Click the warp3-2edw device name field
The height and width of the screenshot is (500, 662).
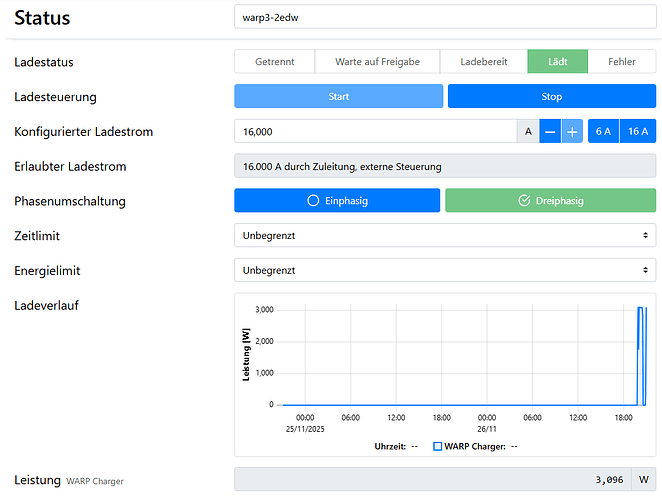coord(445,18)
